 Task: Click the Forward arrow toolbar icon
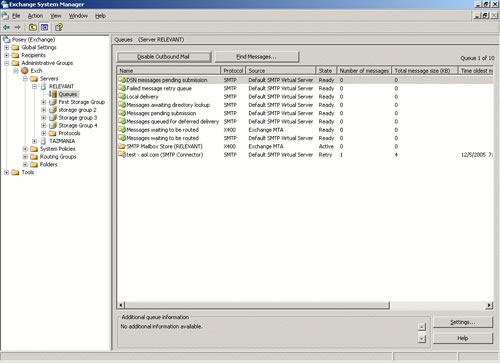(x=17, y=27)
